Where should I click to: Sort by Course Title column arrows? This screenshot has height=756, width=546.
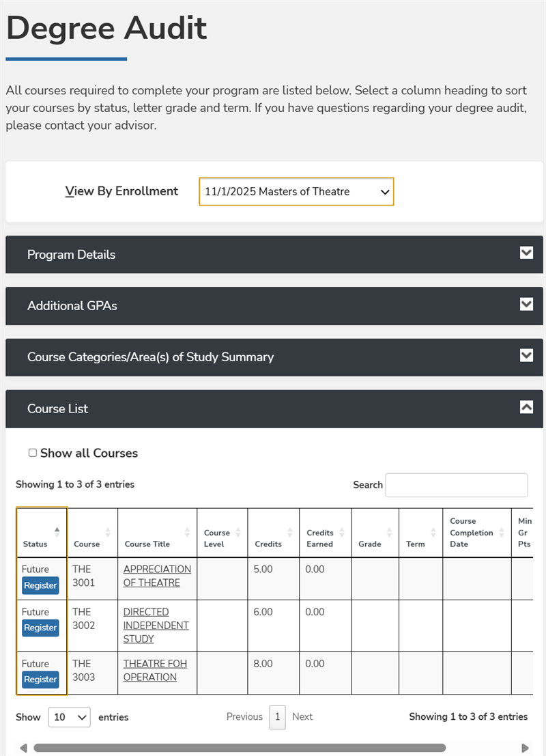point(187,532)
